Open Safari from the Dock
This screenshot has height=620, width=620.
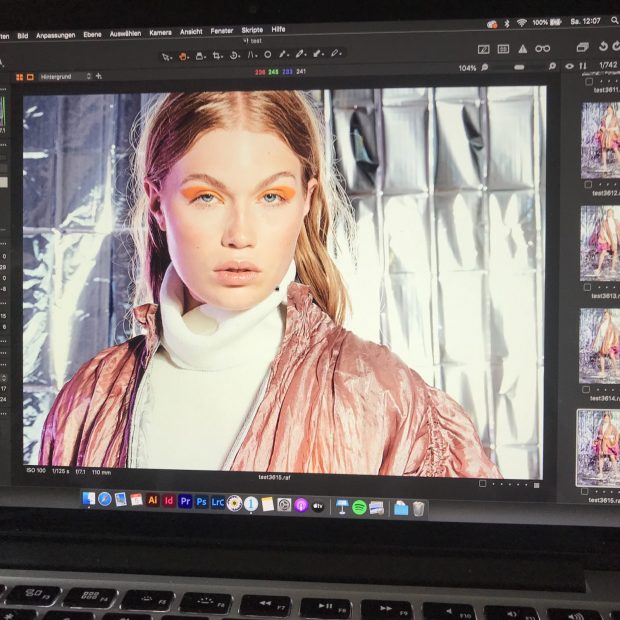105,499
